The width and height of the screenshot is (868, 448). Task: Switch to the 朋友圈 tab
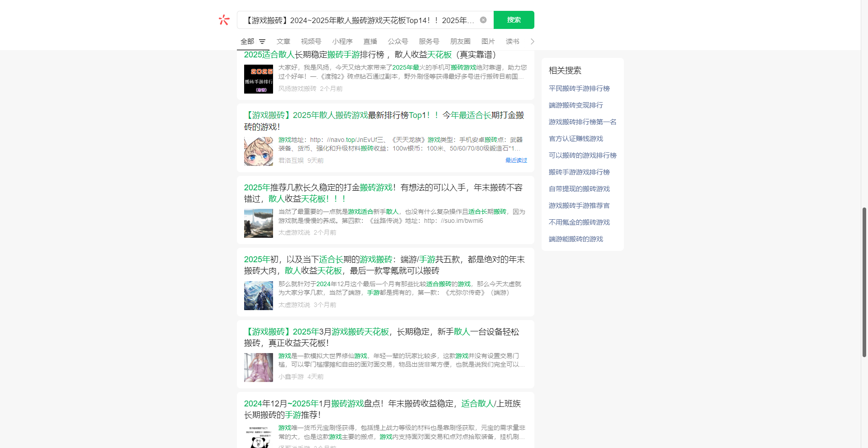tap(460, 42)
